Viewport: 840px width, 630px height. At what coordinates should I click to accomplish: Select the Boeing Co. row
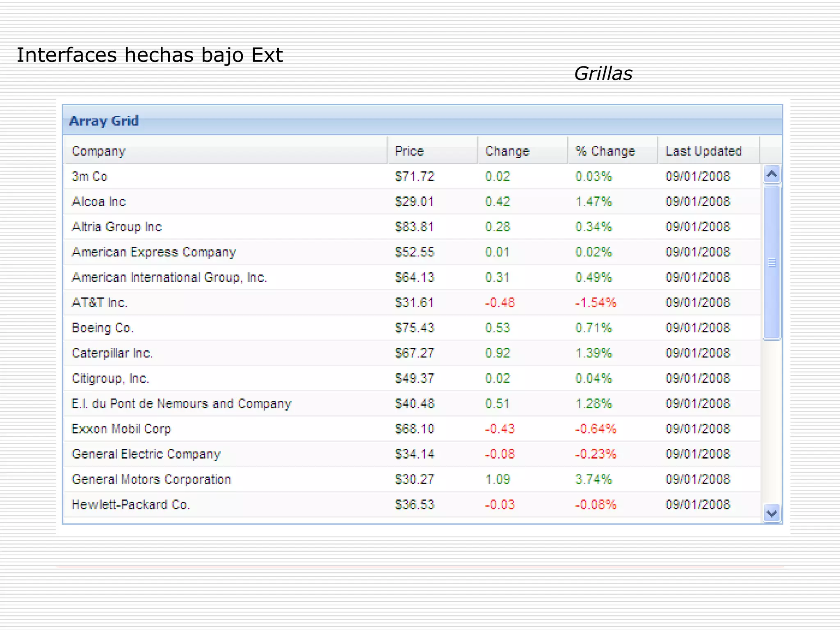click(412, 328)
